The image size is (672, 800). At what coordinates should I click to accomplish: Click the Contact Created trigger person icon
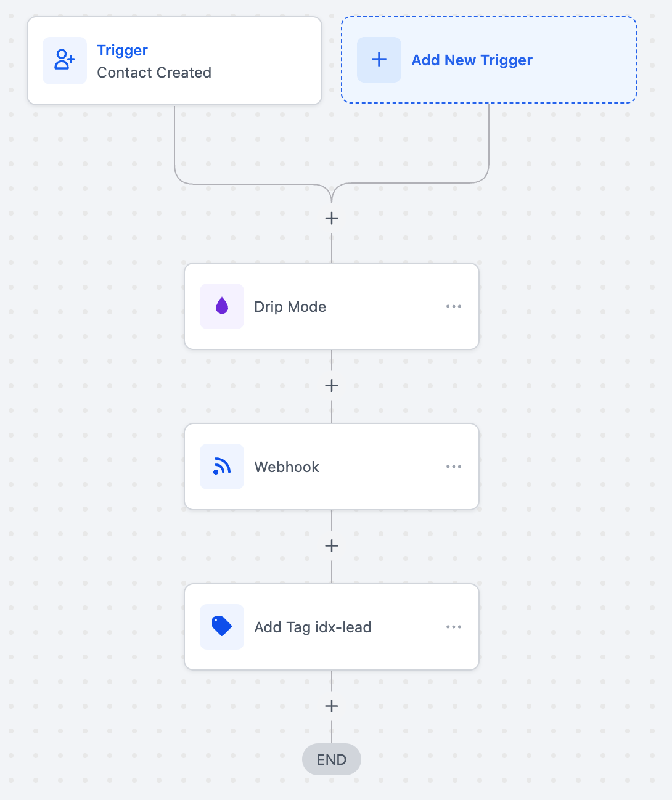click(65, 60)
